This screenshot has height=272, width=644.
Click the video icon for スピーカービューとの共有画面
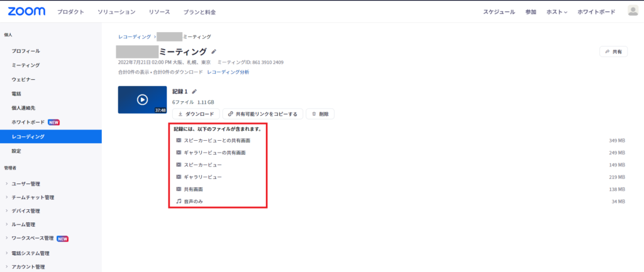179,140
